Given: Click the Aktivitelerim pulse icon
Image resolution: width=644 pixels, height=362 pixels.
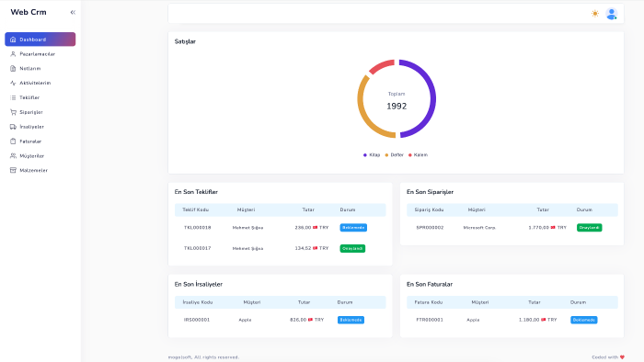Looking at the screenshot, I should click(x=13, y=83).
